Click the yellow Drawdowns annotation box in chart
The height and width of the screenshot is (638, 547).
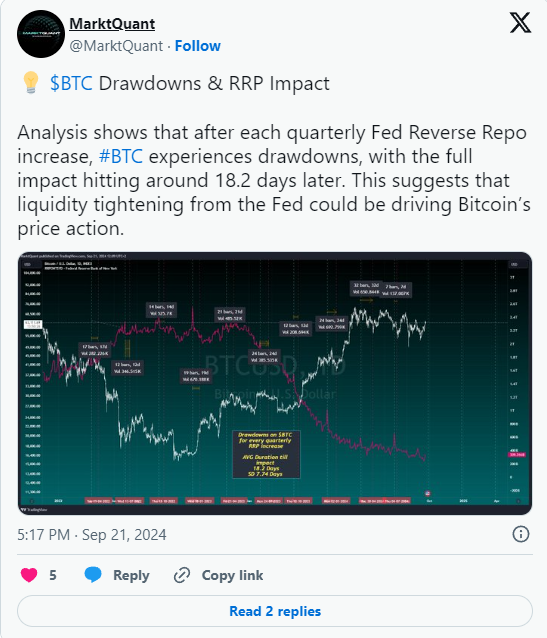266,454
